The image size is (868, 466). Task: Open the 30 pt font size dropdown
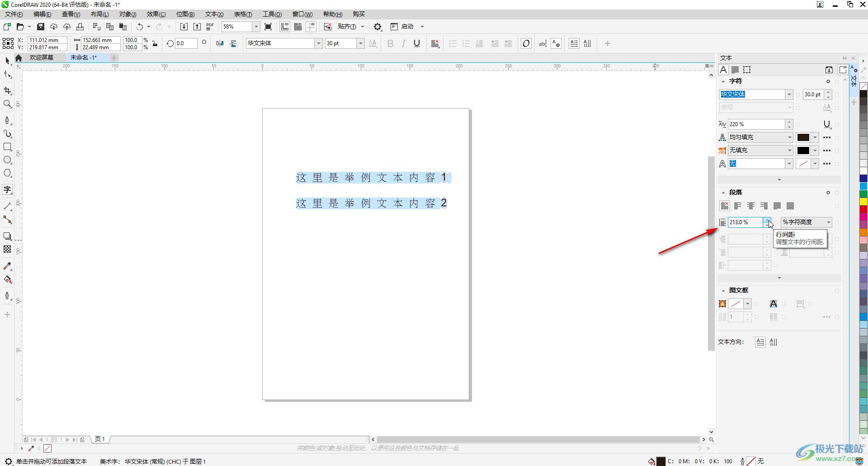point(361,43)
